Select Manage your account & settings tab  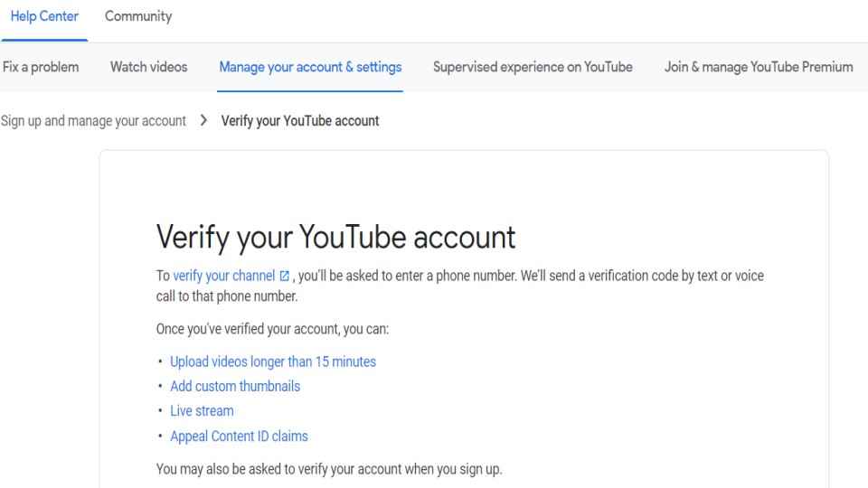click(310, 67)
